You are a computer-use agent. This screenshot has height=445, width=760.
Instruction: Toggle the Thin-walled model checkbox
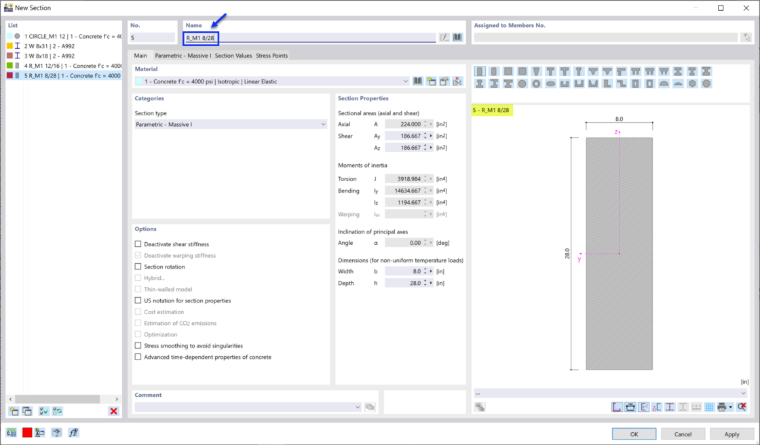point(138,289)
